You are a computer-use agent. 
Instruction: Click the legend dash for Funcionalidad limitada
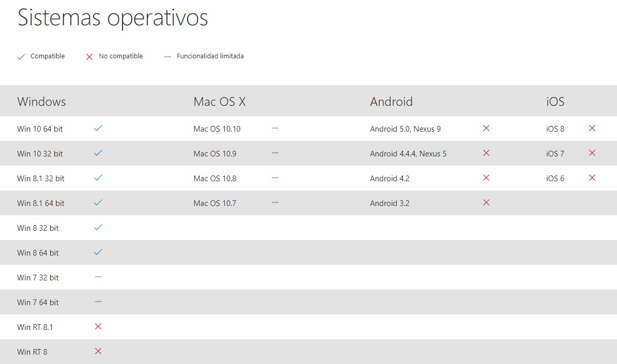(x=167, y=57)
